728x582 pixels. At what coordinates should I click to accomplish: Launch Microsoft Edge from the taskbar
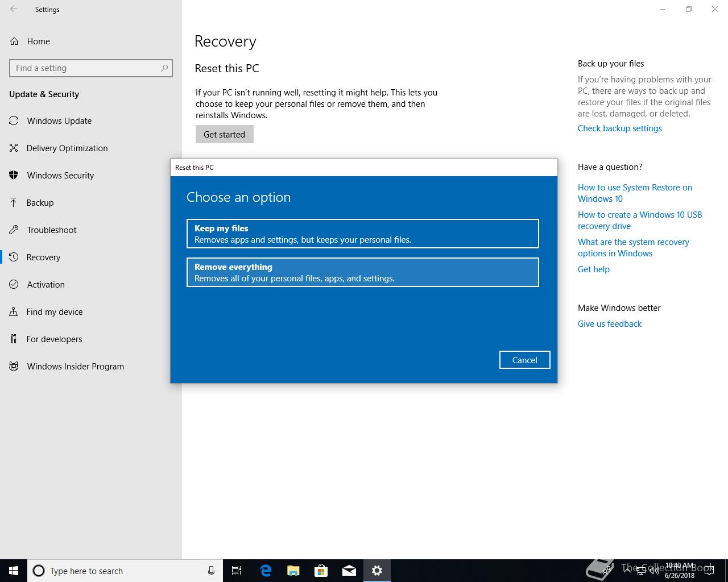coord(266,571)
